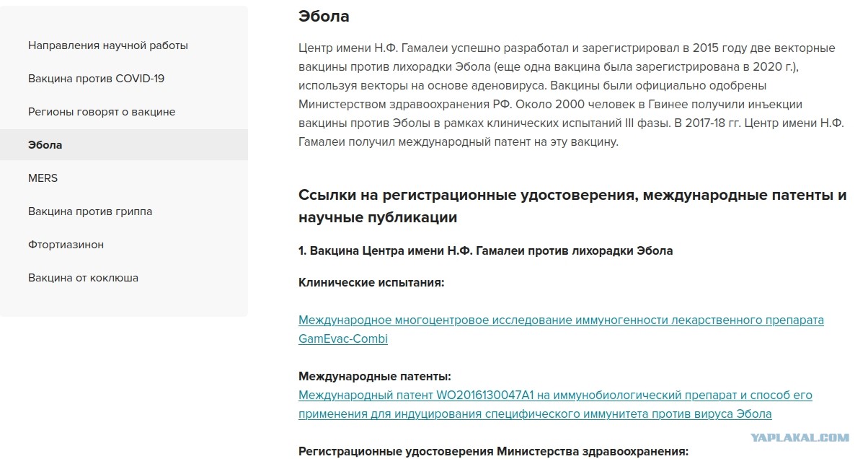Click Регистрационные удостоверения Министерства здравоохранения label

[493, 452]
